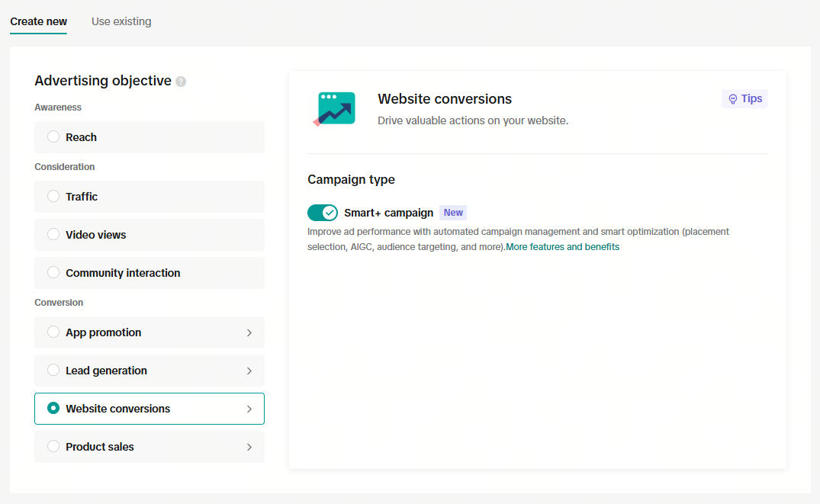This screenshot has height=504, width=820.
Task: Pick the Community interaction radio button
Action: coord(53,273)
